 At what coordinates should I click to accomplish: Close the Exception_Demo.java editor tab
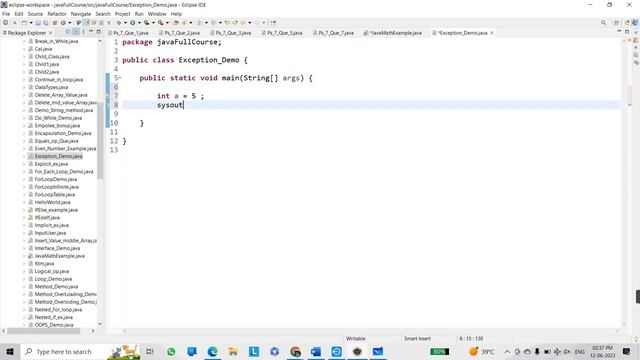click(492, 33)
